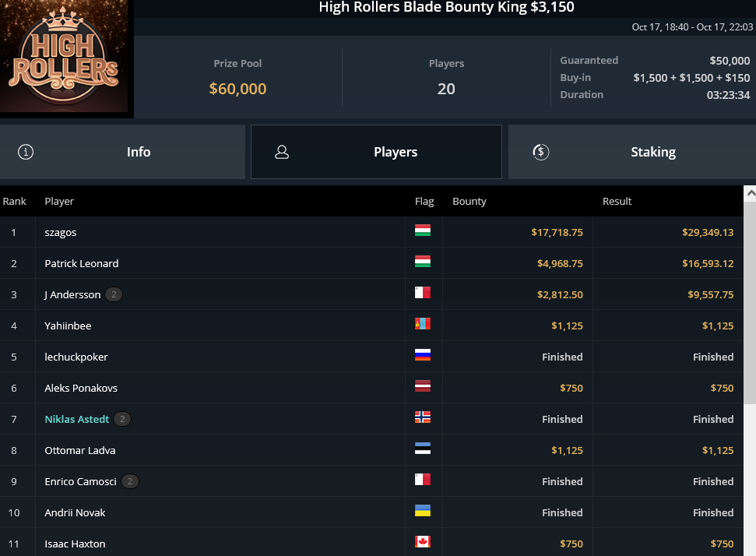Click the Ukraine flag next to Andrii Novak
Viewport: 756px width, 556px height.
422,511
